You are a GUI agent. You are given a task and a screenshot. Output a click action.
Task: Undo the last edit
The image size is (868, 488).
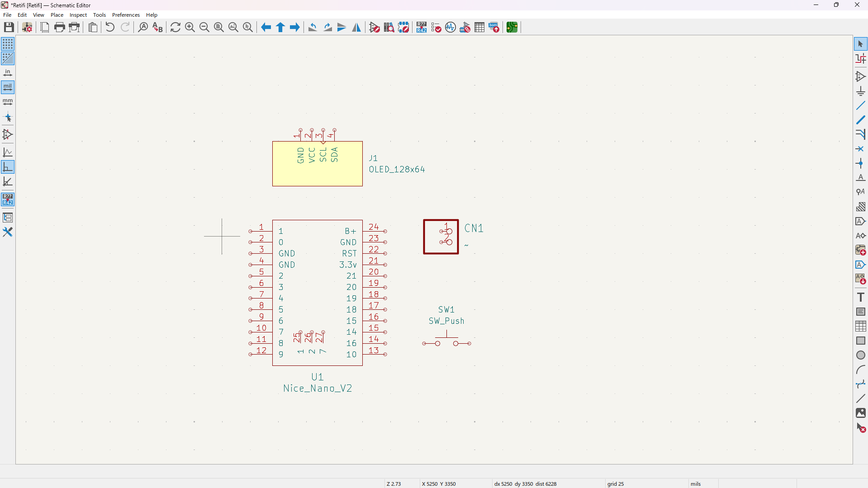point(109,27)
